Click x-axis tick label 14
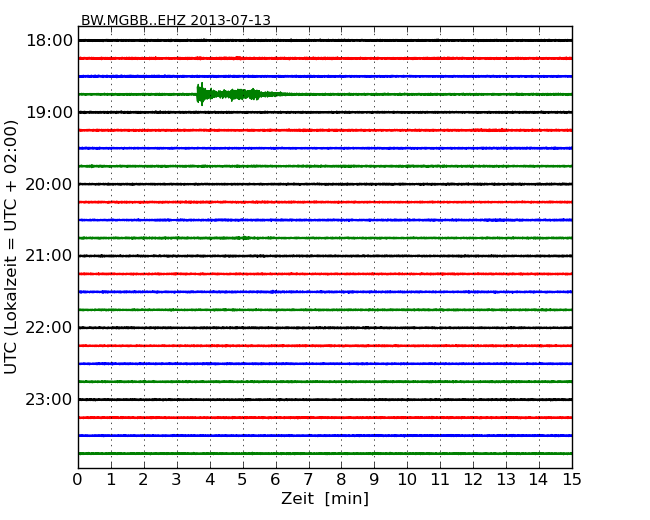 (x=539, y=480)
